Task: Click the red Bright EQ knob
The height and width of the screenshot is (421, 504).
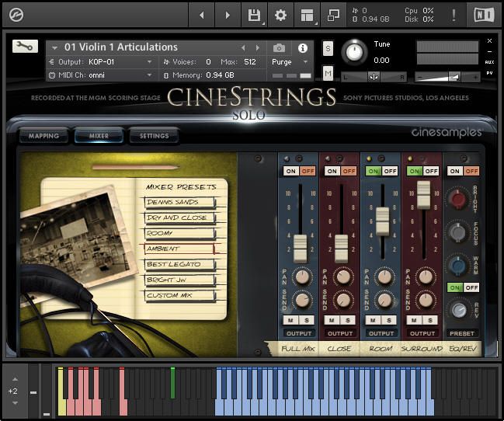Action: 457,198
